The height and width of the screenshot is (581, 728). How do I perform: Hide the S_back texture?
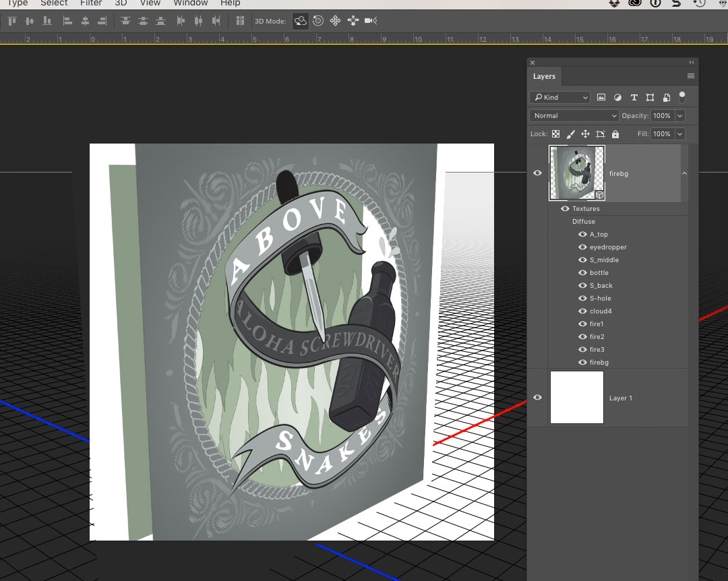point(582,286)
